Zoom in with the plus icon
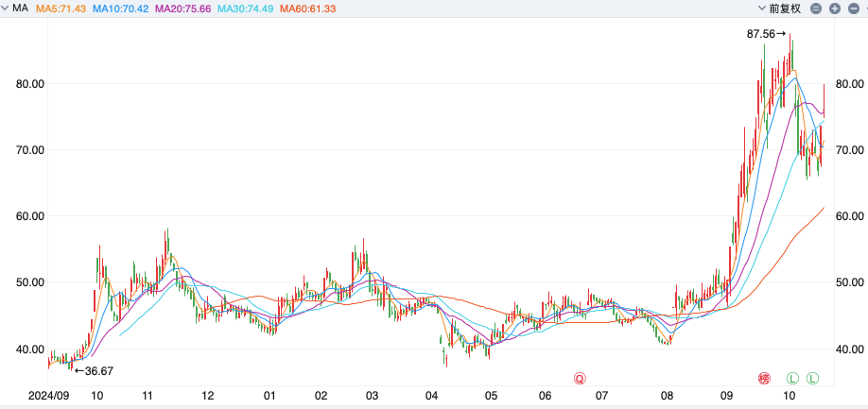 [x=835, y=9]
